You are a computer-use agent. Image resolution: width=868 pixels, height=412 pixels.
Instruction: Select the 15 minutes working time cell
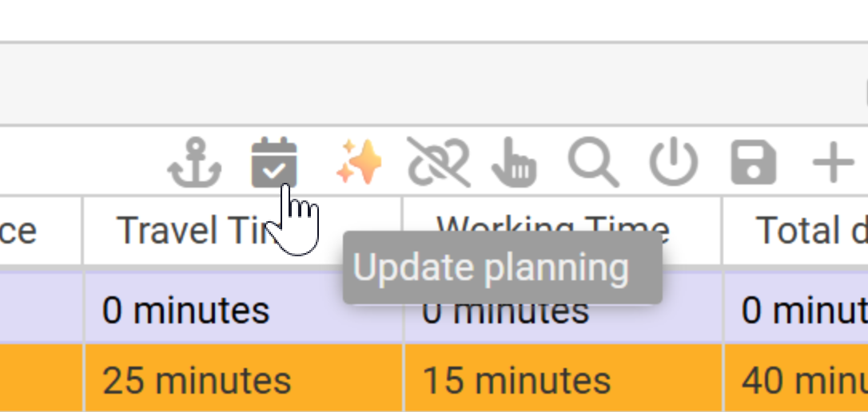point(516,381)
